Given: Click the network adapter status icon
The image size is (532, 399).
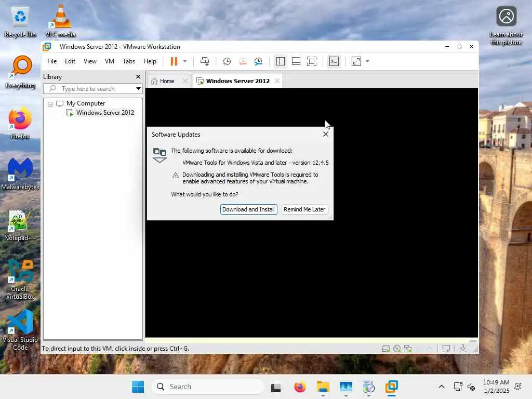Looking at the screenshot, I should [408, 349].
